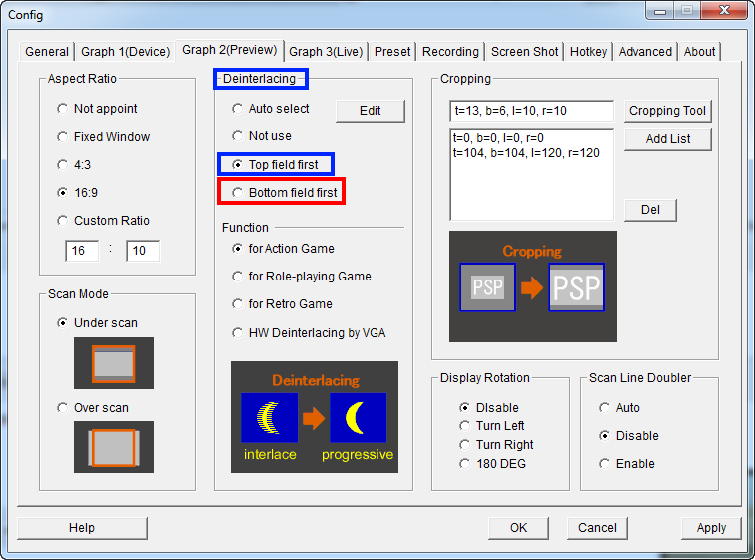This screenshot has width=755, height=560.
Task: Select Over scan mode
Action: tap(93, 408)
